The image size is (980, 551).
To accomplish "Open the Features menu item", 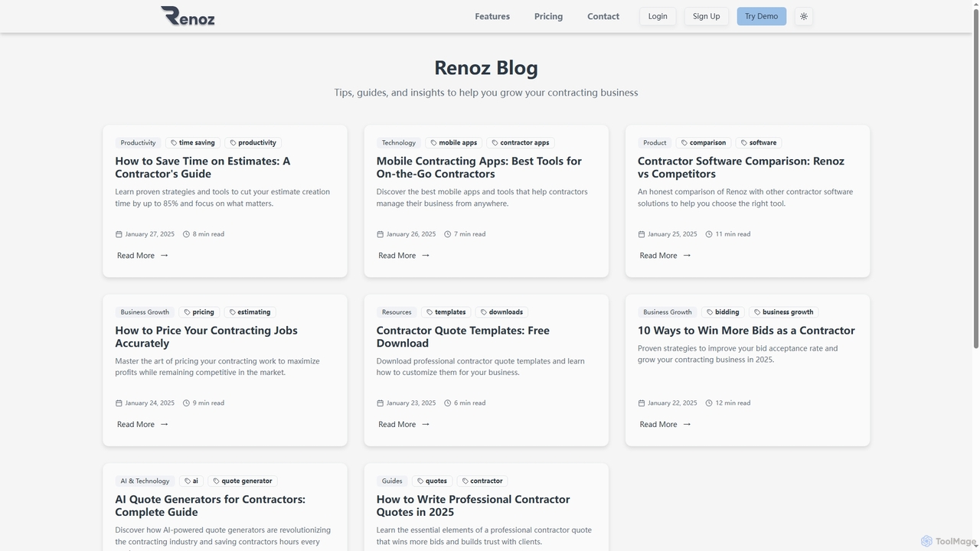I will 492,16.
